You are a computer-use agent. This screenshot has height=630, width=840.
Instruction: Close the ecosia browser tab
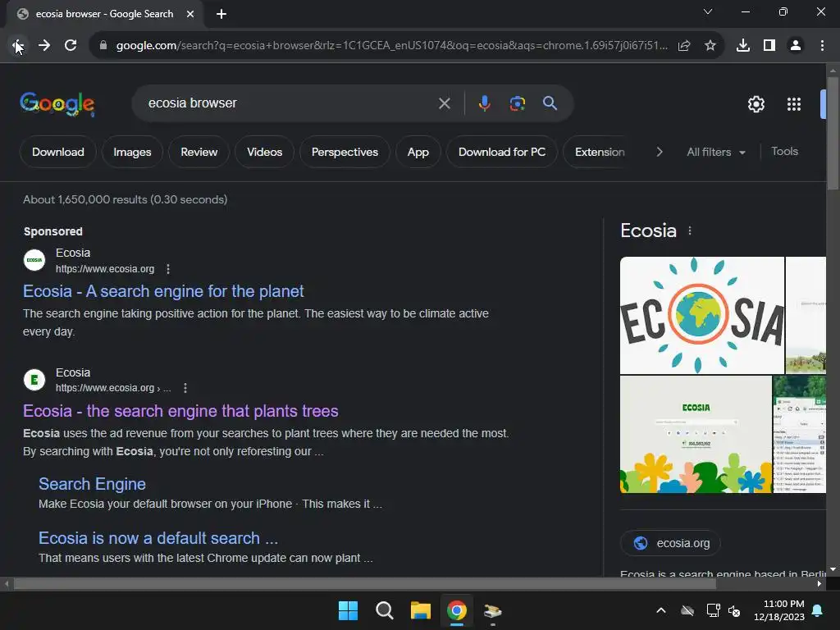point(190,14)
